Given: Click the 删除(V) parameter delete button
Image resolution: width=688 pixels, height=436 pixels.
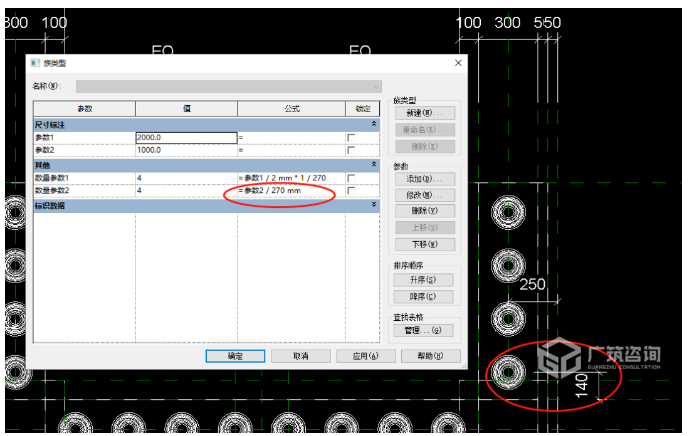Looking at the screenshot, I should (425, 211).
